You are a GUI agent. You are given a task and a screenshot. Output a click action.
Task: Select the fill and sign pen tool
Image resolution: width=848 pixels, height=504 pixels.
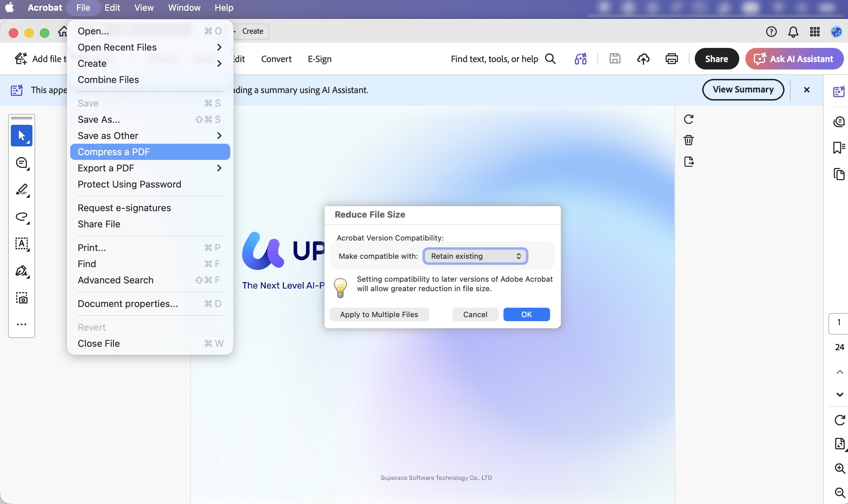pyautogui.click(x=22, y=271)
